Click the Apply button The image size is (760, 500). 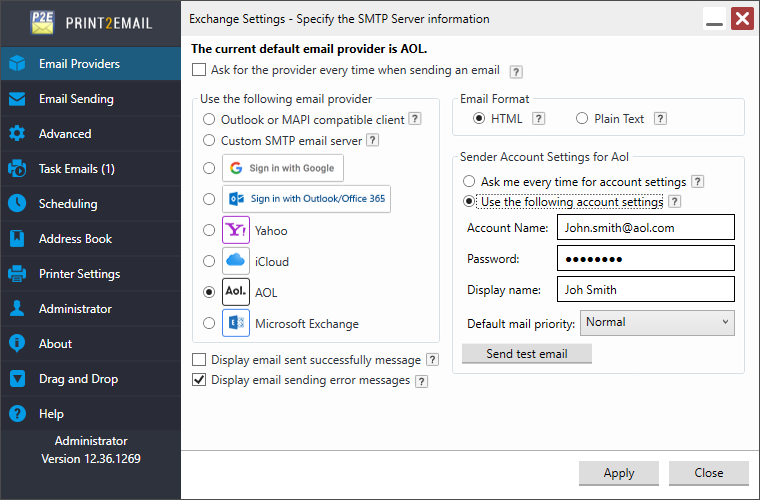point(619,473)
